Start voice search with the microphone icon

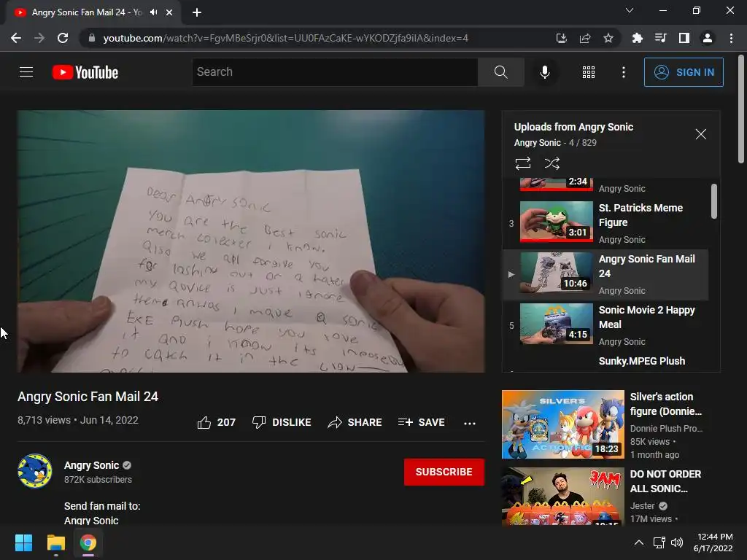click(x=544, y=72)
